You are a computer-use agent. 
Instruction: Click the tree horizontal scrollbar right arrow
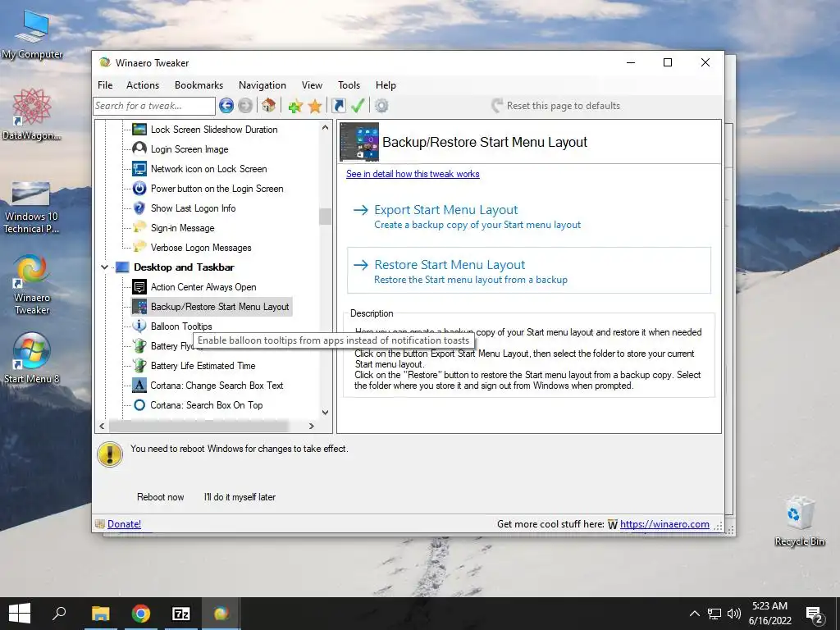(x=311, y=426)
